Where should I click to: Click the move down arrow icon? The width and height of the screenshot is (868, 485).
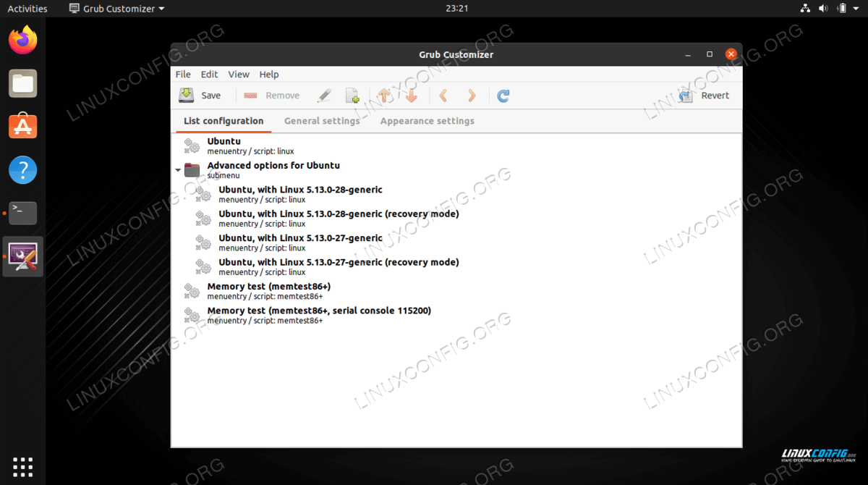[x=412, y=96]
